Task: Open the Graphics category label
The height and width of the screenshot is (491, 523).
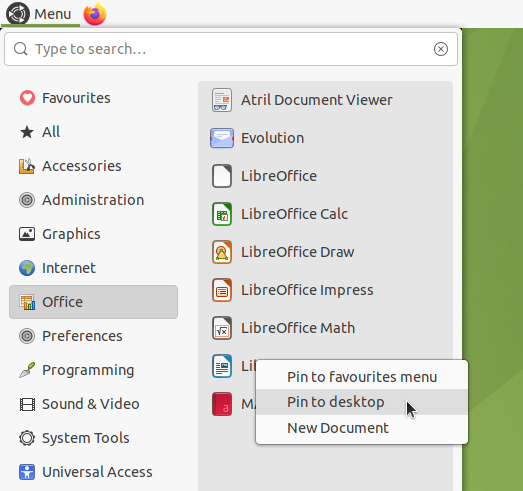Action: click(71, 234)
